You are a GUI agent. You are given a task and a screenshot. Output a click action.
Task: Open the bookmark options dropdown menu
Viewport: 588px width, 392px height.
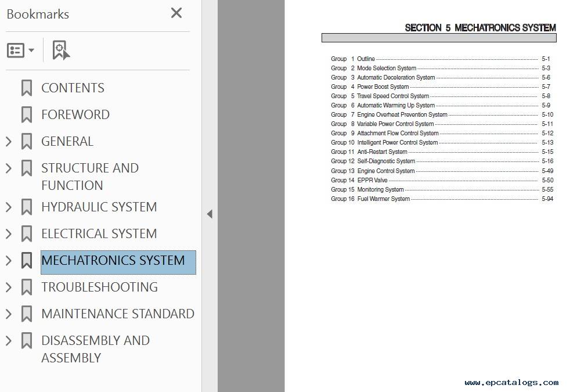(21, 51)
